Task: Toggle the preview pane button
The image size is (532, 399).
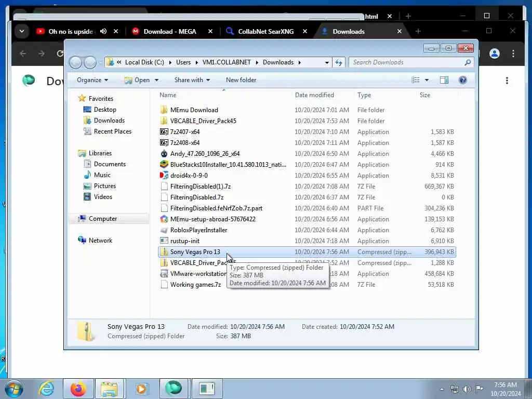Action: [444, 80]
